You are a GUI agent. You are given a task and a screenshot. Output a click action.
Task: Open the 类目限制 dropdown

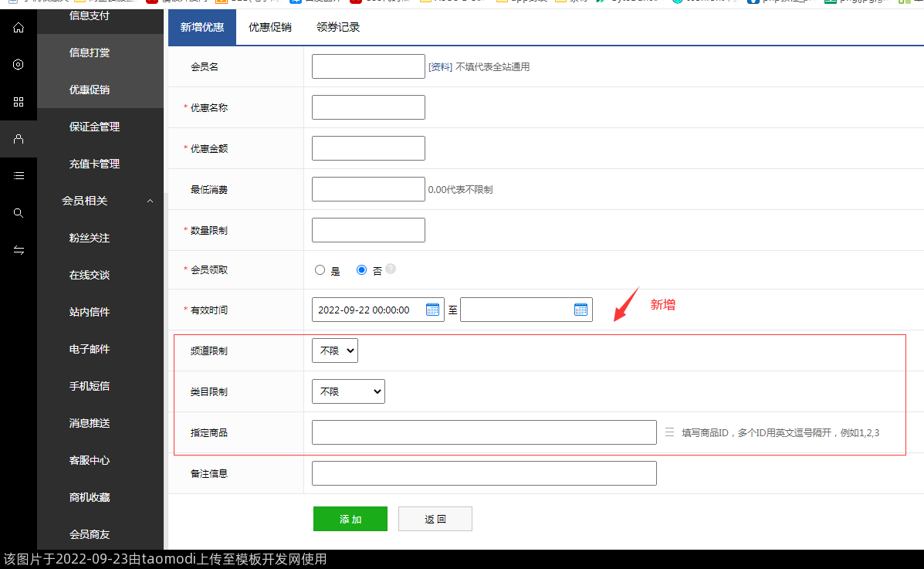click(348, 391)
